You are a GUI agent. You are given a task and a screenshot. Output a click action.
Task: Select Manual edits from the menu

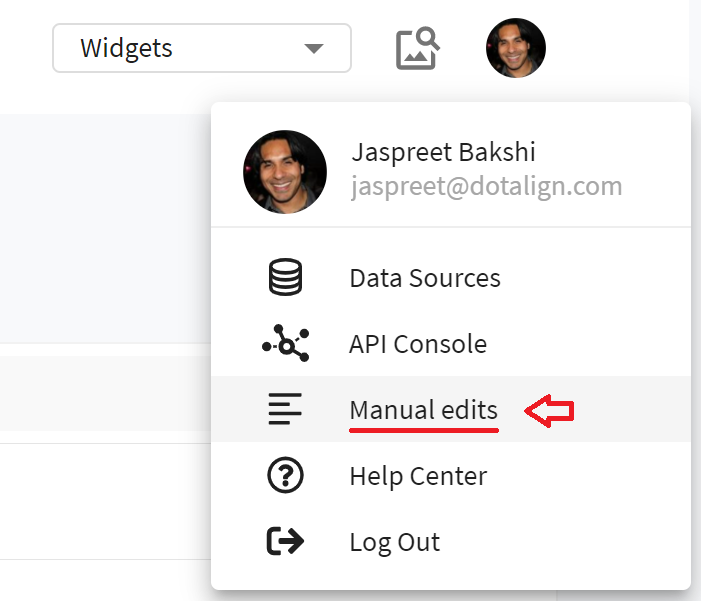point(451,409)
